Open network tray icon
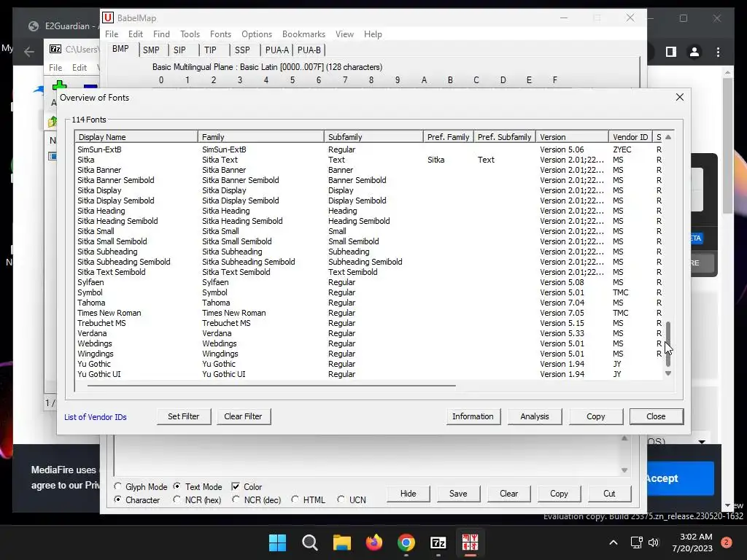Image resolution: width=747 pixels, height=560 pixels. point(636,542)
